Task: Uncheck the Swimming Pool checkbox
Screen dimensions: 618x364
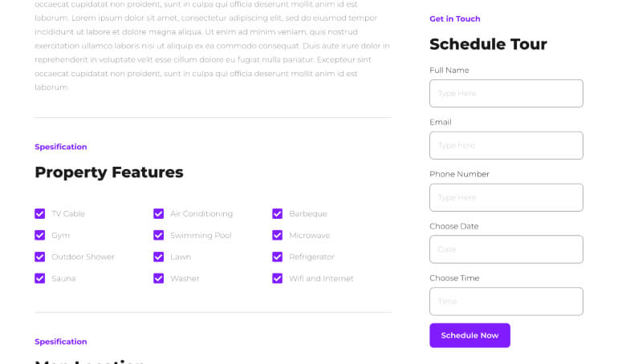Action: 158,236
